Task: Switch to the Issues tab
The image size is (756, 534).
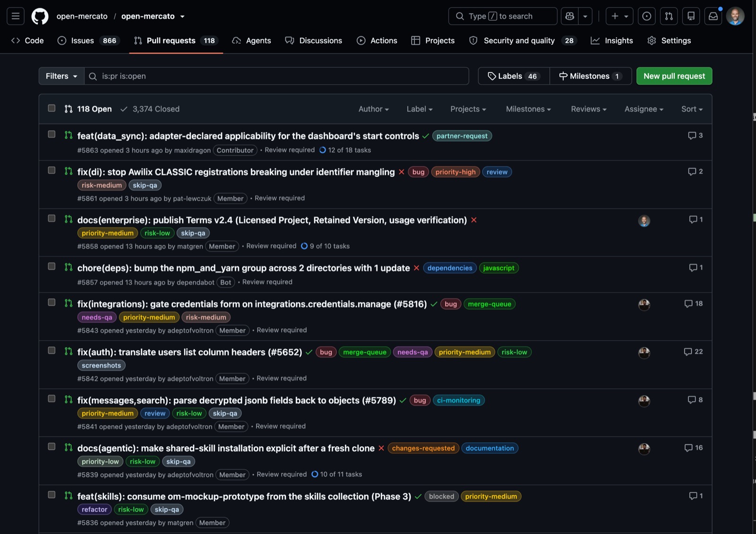Action: [x=88, y=41]
